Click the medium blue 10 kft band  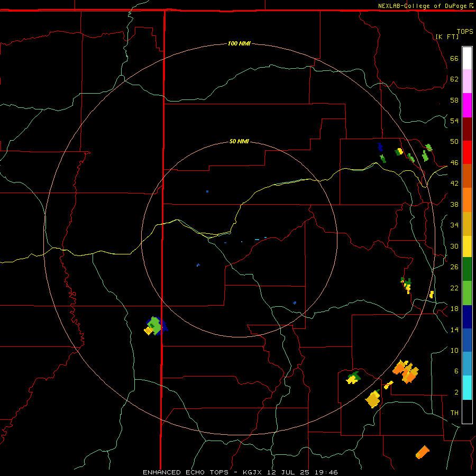[467, 340]
